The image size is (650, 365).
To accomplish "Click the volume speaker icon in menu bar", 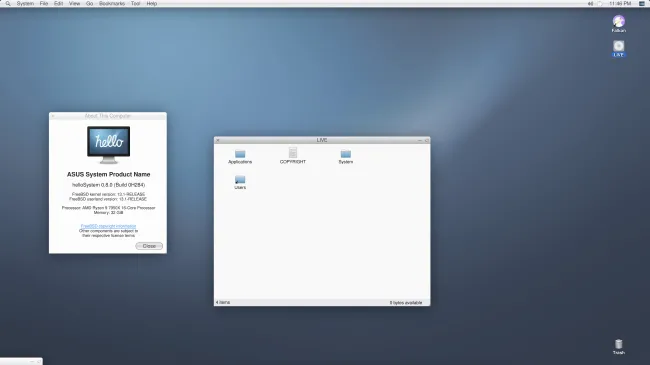I will (590, 3).
